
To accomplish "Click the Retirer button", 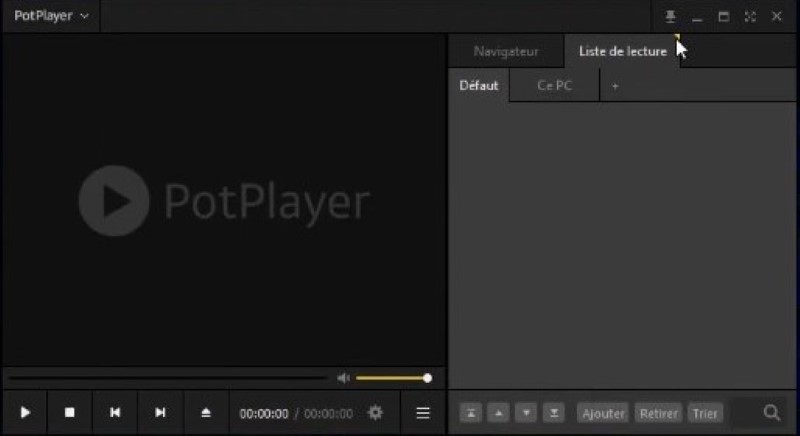I will tap(658, 413).
